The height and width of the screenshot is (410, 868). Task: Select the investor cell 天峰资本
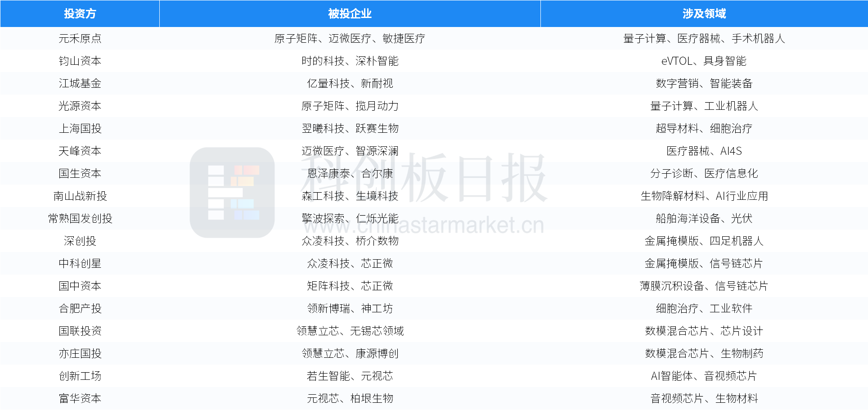(80, 151)
